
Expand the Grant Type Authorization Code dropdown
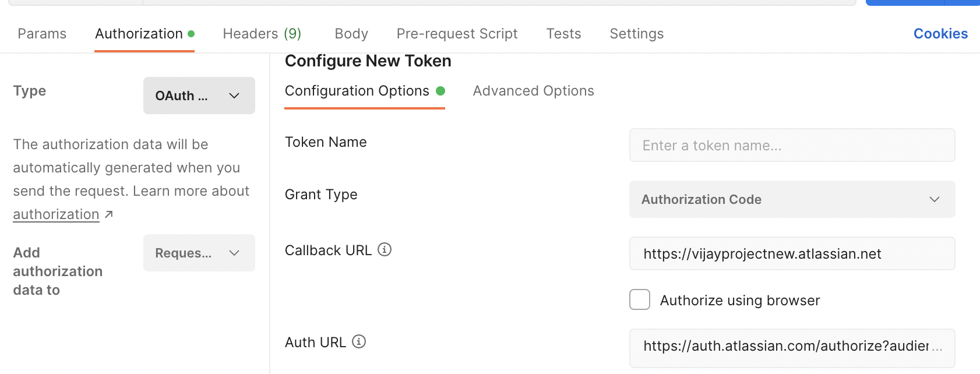[792, 199]
